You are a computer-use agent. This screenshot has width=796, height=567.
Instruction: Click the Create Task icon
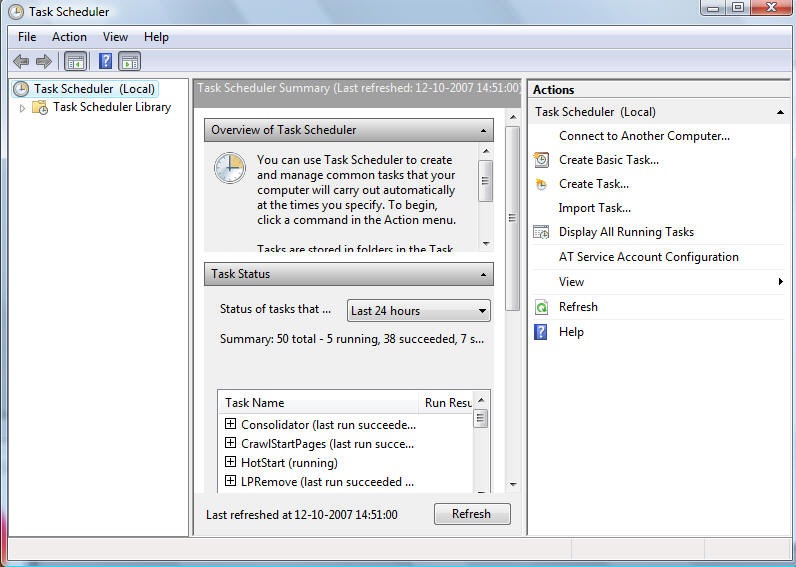point(541,184)
